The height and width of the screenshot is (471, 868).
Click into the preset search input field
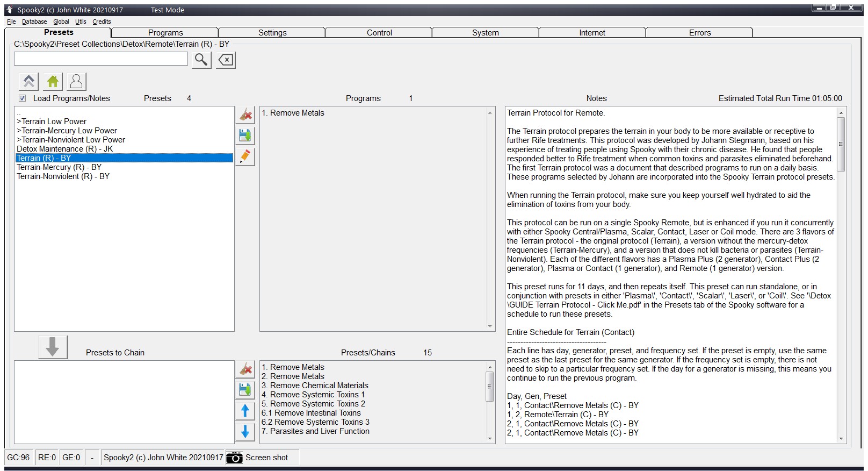(101, 59)
